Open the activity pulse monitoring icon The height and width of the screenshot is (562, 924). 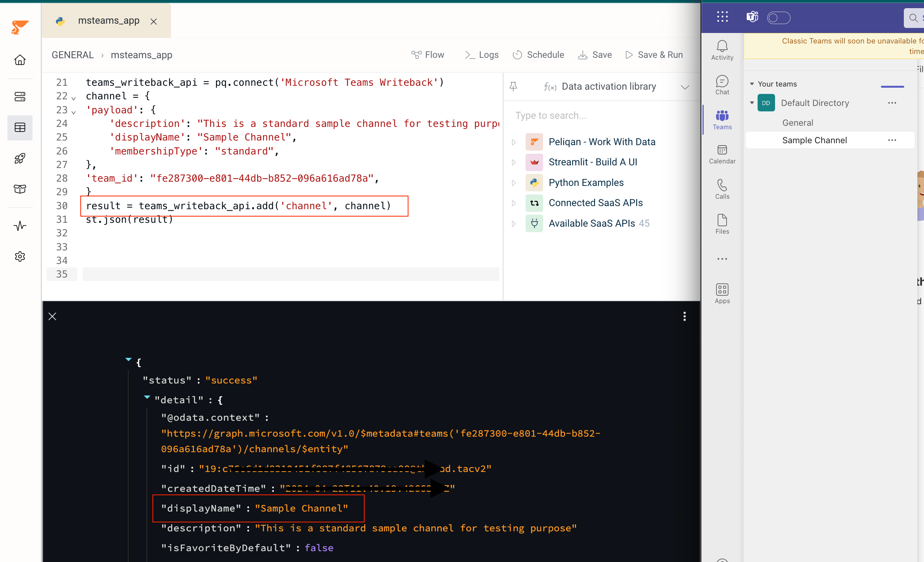point(20,225)
